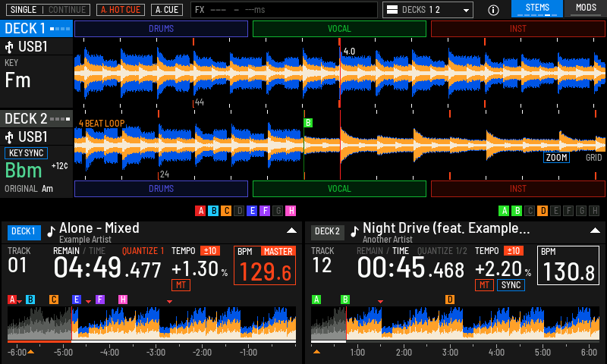
Task: Click Deck 1 blue DECK1 badge
Action: 24,232
